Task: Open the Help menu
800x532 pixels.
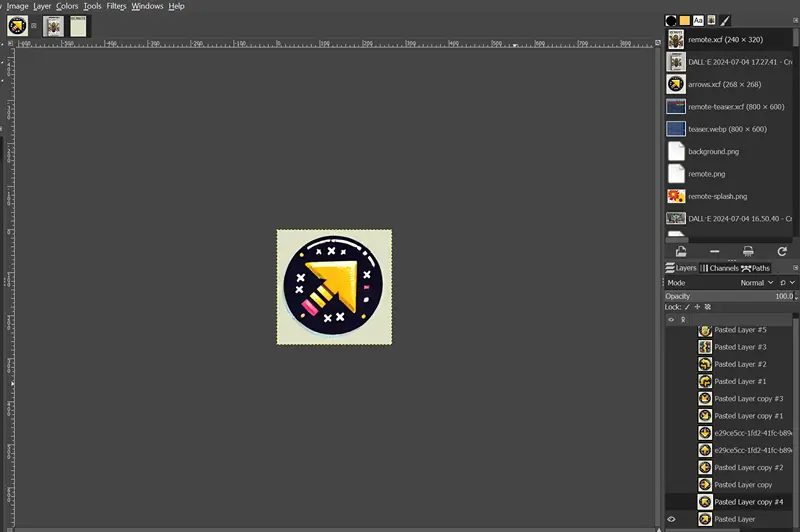Action: pos(177,6)
